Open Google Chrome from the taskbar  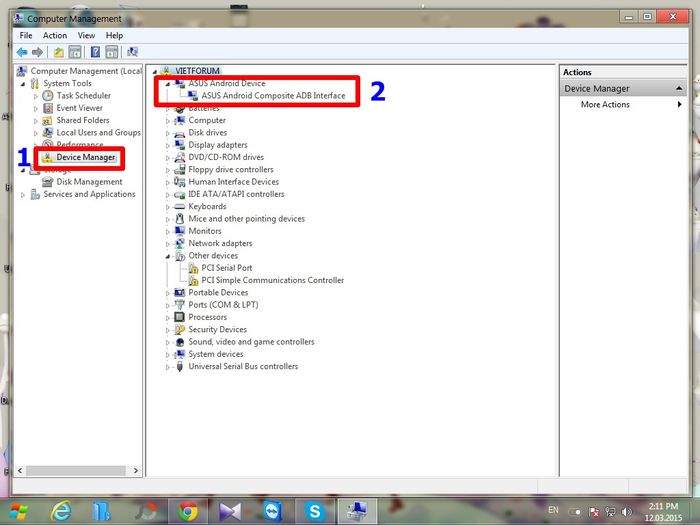pyautogui.click(x=188, y=511)
